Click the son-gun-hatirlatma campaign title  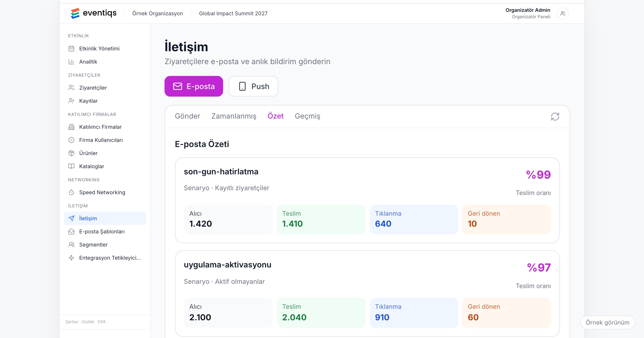coord(221,172)
